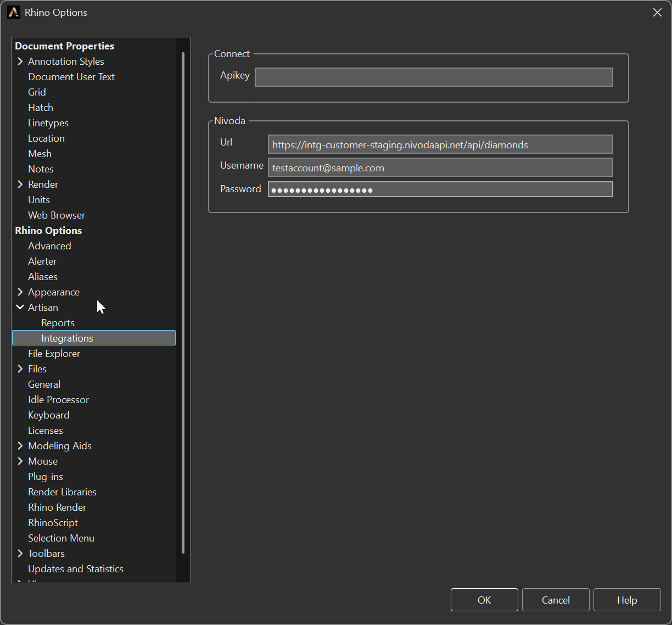672x625 pixels.
Task: Select the Toolbars label
Action: [46, 553]
